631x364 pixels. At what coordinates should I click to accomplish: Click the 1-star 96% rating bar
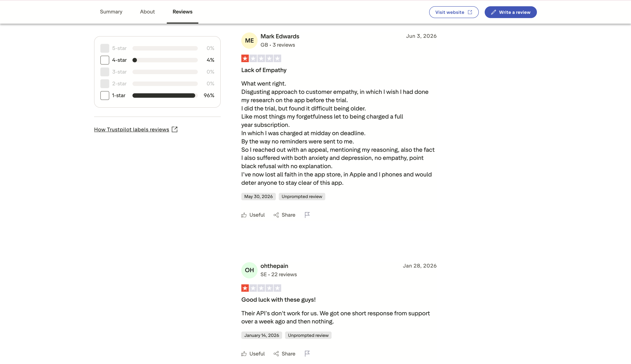click(x=165, y=96)
